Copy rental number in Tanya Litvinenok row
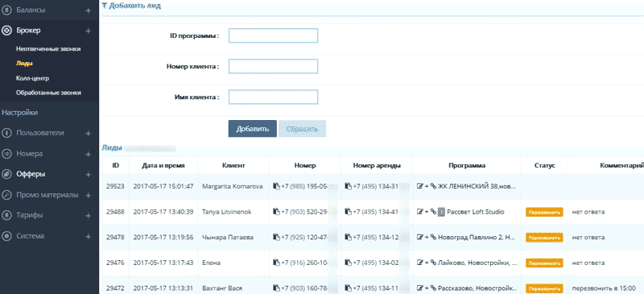 click(349, 212)
